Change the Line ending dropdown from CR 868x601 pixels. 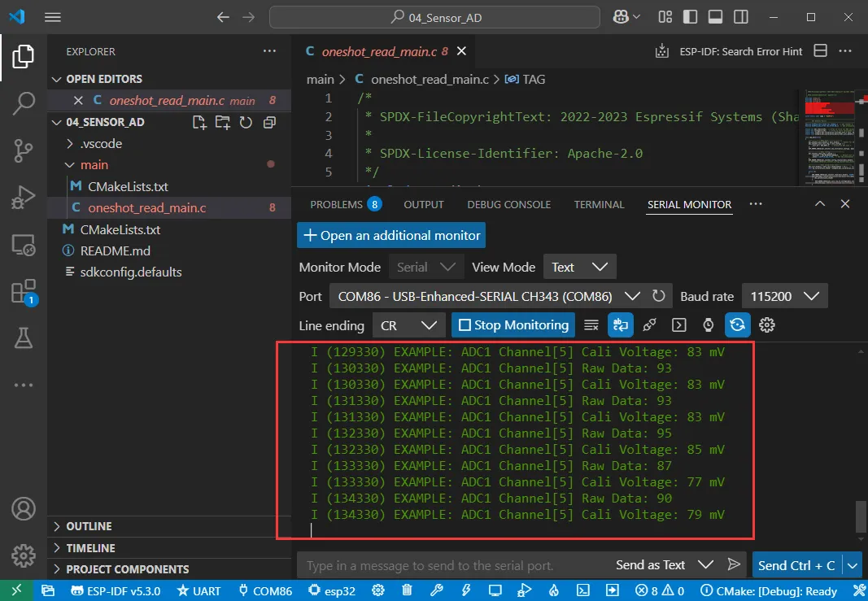click(408, 324)
